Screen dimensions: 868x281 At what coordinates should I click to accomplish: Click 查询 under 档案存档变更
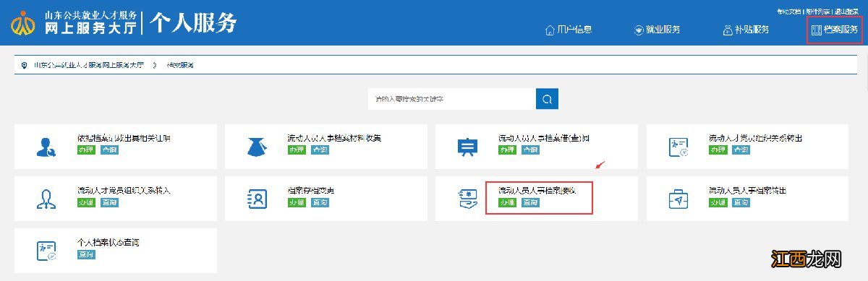pos(320,202)
